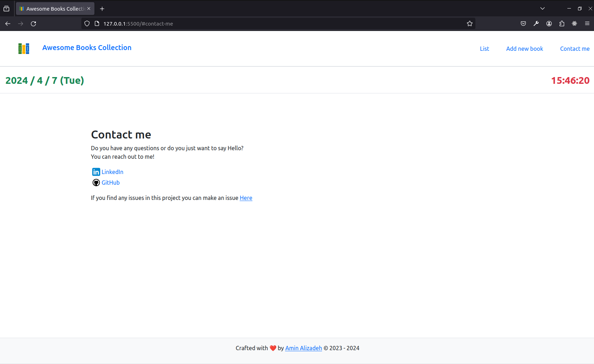This screenshot has width=594, height=364.
Task: Select the Awesome Books Collection browser tab
Action: point(55,9)
